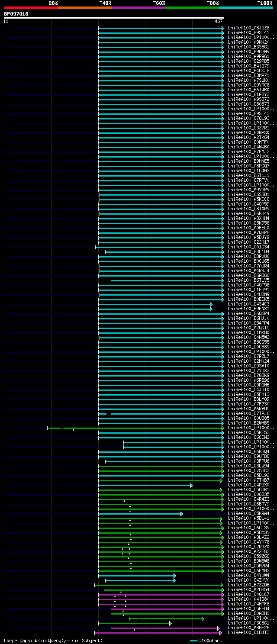
Task: Click the query end position 467
Action: [x=218, y=21]
